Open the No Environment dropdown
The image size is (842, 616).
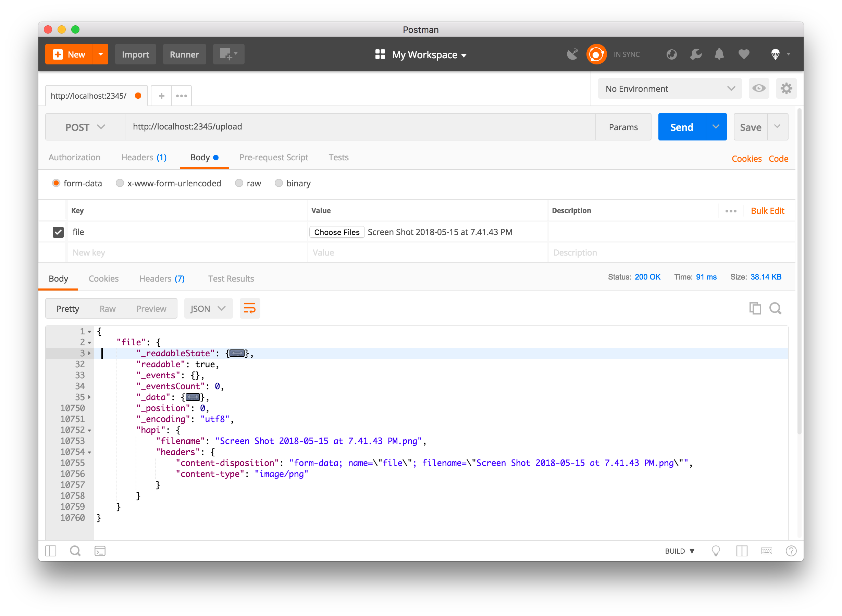669,89
